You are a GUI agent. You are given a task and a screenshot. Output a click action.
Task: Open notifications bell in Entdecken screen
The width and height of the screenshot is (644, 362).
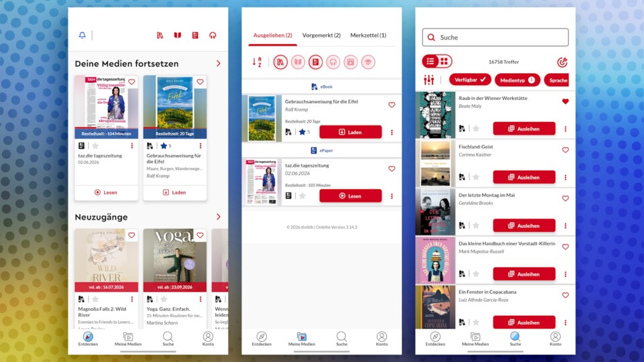click(x=82, y=36)
